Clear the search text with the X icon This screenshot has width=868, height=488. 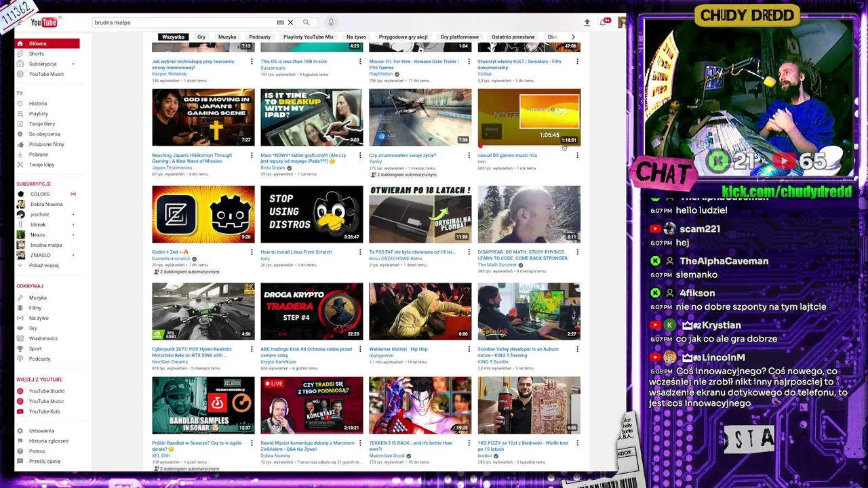point(290,22)
